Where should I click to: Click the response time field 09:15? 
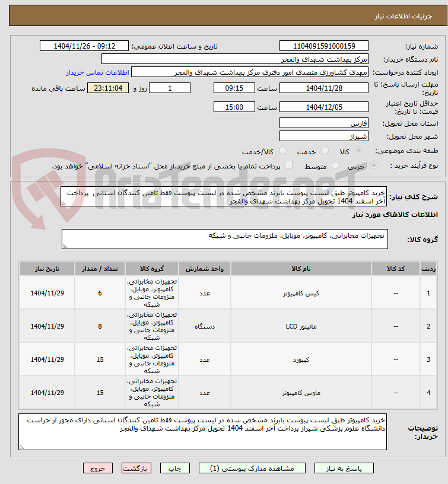(234, 88)
